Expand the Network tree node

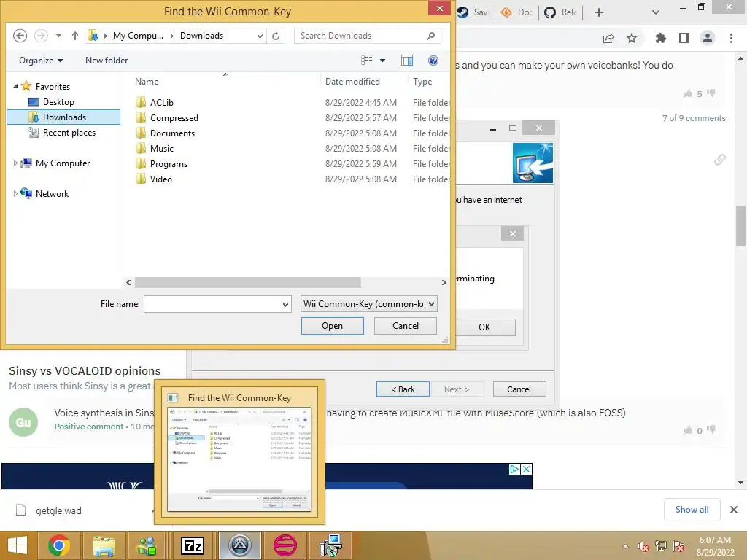[x=15, y=194]
